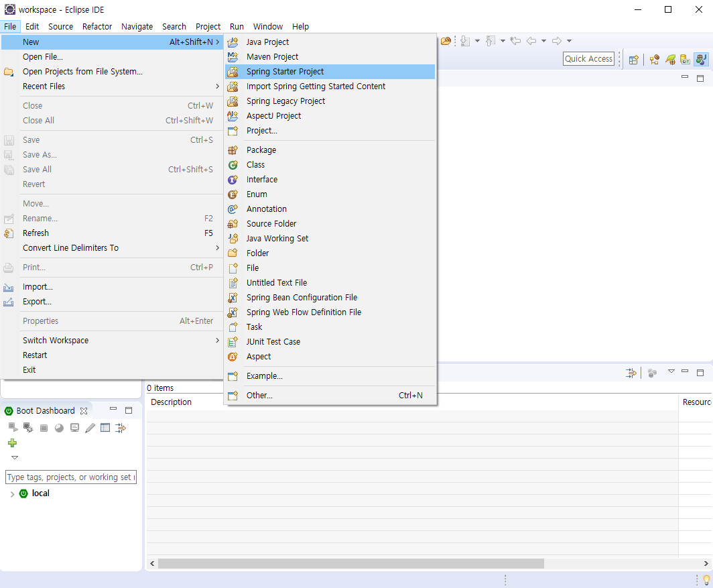Show properties view icon in Boot Dashboard
Image resolution: width=713 pixels, height=588 pixels.
coord(105,427)
